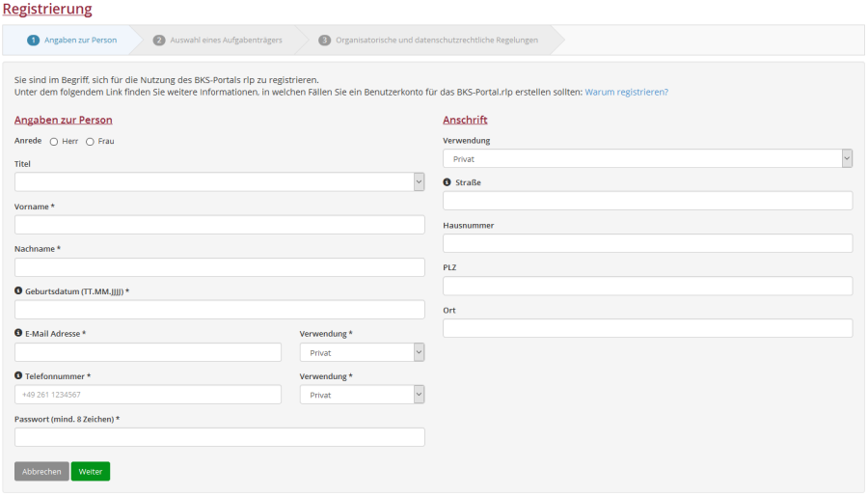This screenshot has height=496, width=868.
Task: Open the Warum registrieren? link
Action: [626, 92]
